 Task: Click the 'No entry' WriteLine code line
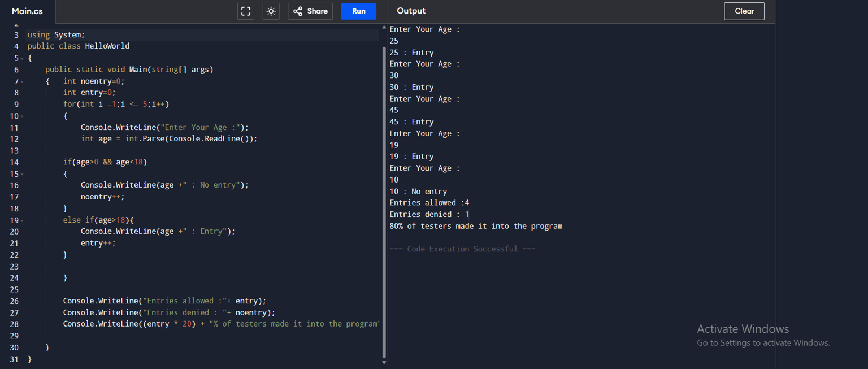pos(164,185)
